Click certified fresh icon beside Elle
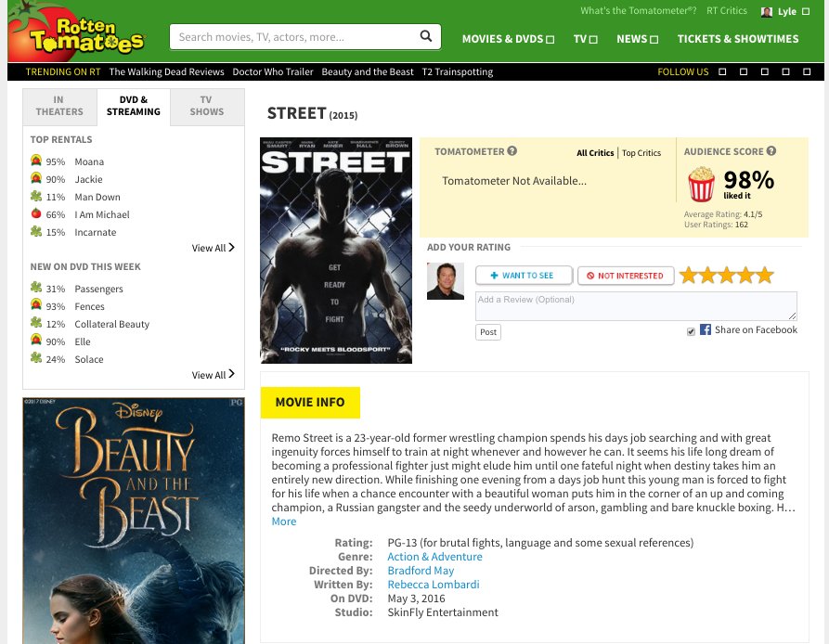This screenshot has height=644, width=829. [36, 341]
